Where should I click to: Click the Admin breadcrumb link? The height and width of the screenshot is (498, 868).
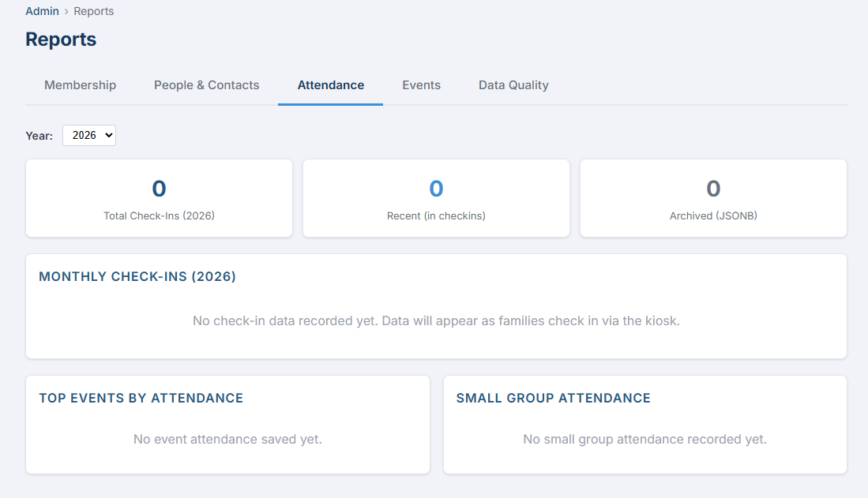coord(42,11)
